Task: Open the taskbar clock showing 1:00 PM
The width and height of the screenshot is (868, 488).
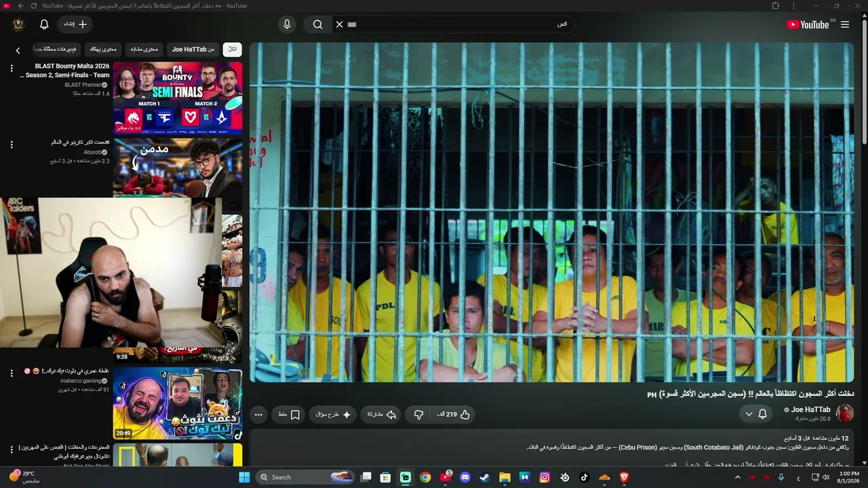Action: 849,477
